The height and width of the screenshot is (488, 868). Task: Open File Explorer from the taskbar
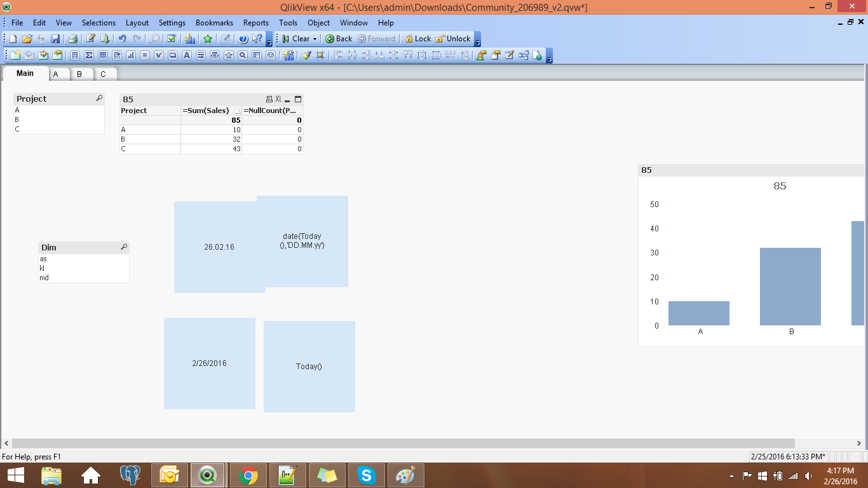[x=51, y=475]
